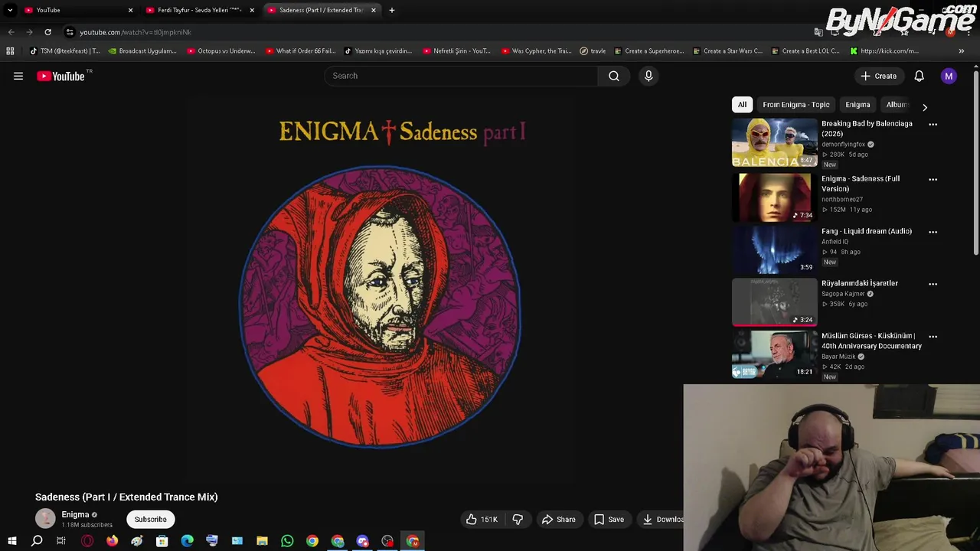This screenshot has width=980, height=551.
Task: Click the page vertical scrollbar
Action: 976,165
